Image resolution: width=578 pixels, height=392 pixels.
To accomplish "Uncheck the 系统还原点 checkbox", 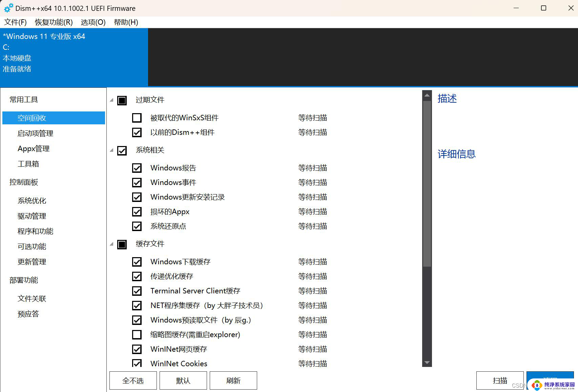I will pyautogui.click(x=137, y=226).
